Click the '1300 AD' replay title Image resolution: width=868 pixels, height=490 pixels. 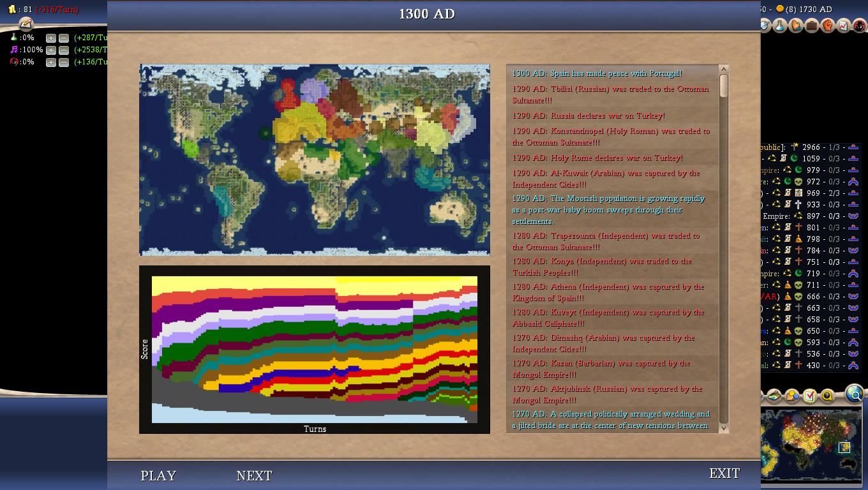click(427, 14)
